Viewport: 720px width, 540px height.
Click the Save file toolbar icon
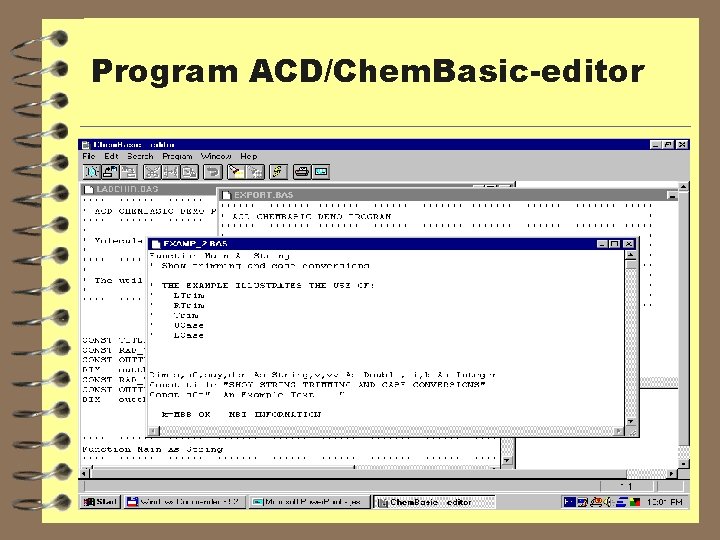[x=129, y=172]
